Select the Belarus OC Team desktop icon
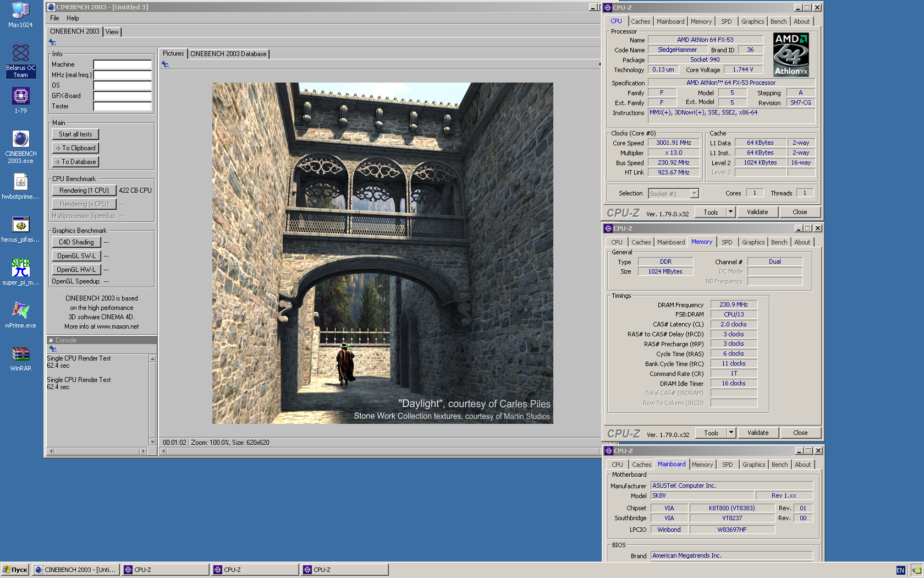This screenshot has width=924, height=578. pos(20,62)
